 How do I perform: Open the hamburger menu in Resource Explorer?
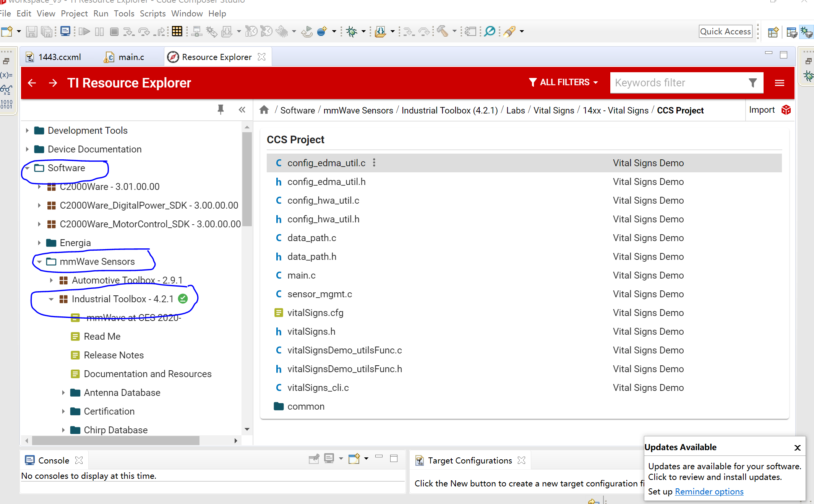(x=780, y=83)
